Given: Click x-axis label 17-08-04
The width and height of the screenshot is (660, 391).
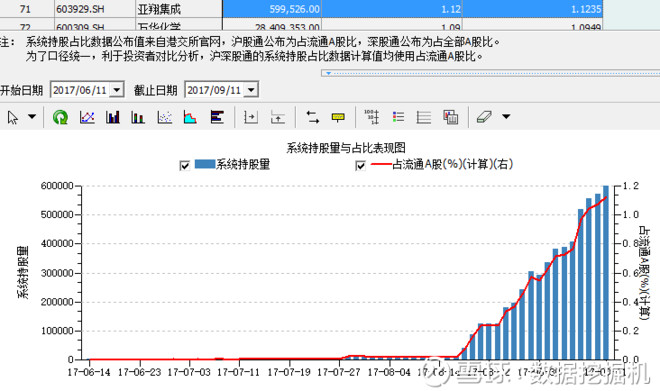Looking at the screenshot, I should (389, 372).
